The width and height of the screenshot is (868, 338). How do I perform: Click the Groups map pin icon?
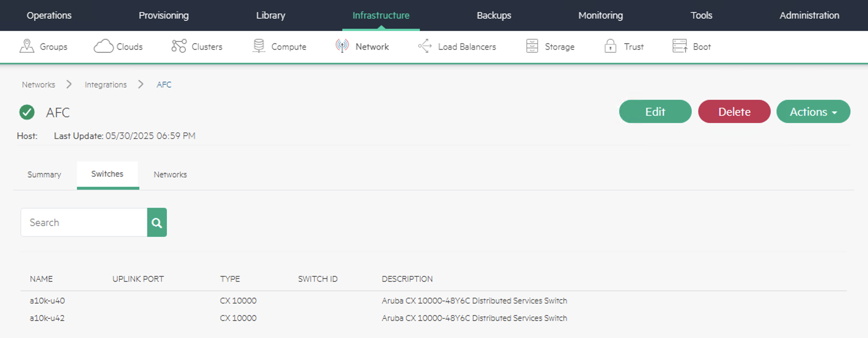27,46
